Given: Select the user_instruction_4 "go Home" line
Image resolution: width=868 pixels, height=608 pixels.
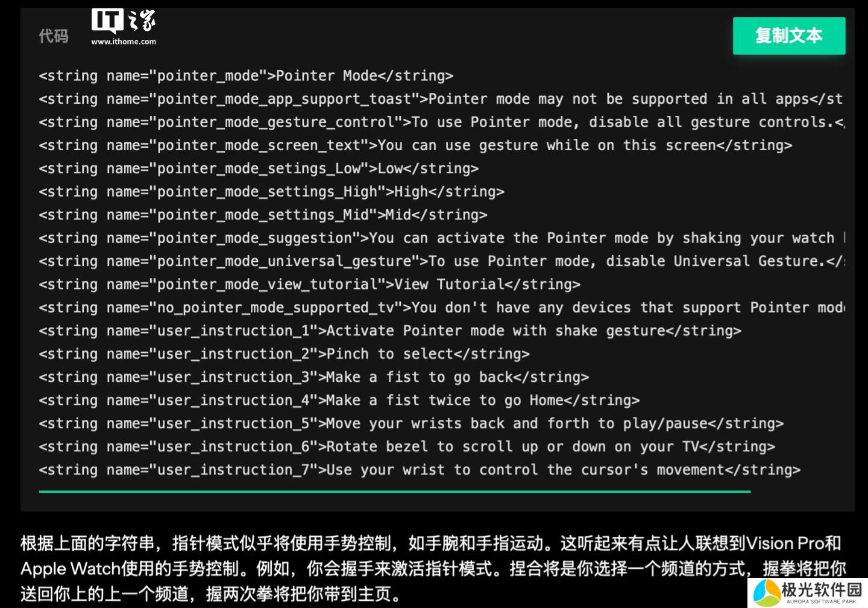Looking at the screenshot, I should tap(339, 401).
